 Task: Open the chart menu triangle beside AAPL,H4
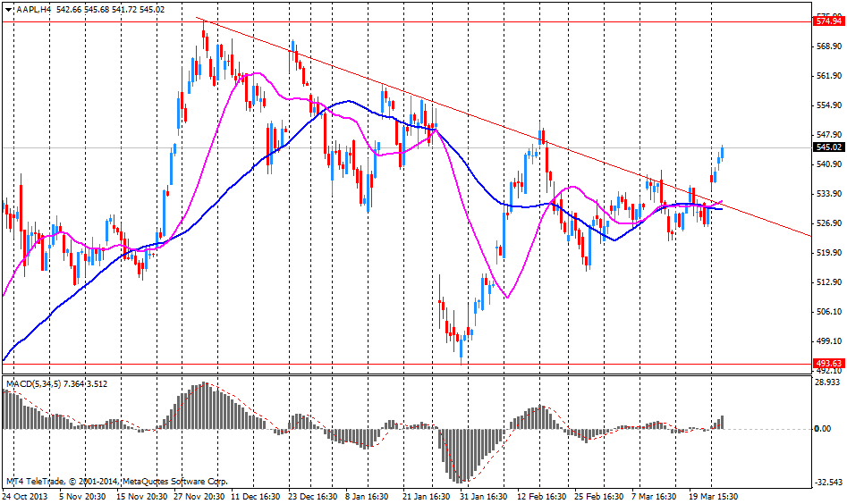pos(9,9)
